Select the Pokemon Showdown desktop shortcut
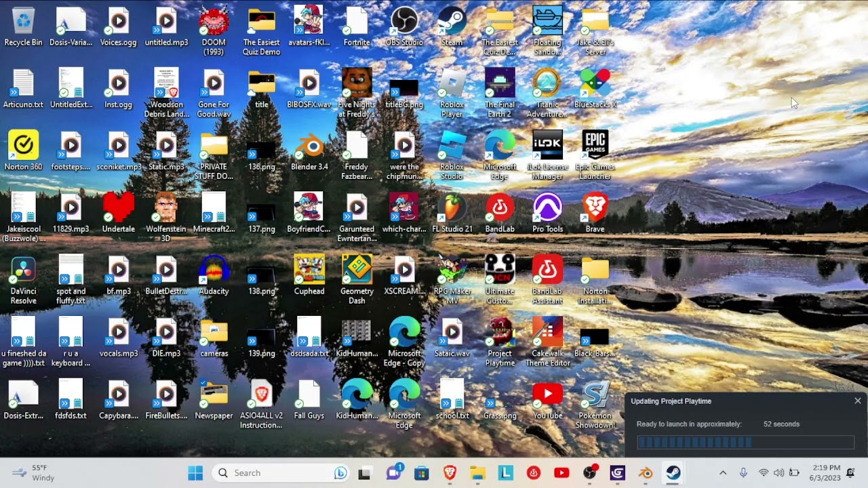 tap(595, 405)
